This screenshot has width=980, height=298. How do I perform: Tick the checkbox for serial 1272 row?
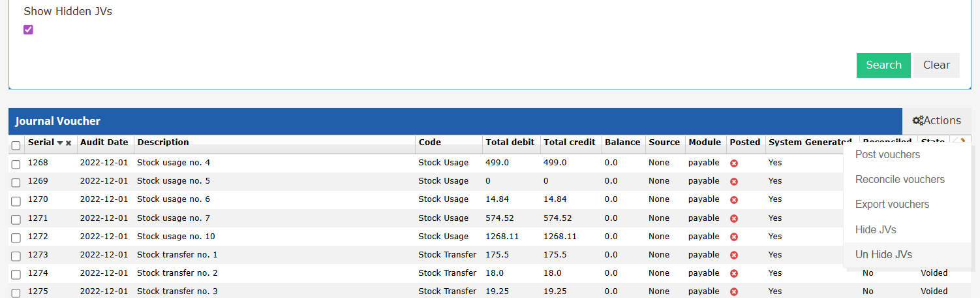coord(16,238)
